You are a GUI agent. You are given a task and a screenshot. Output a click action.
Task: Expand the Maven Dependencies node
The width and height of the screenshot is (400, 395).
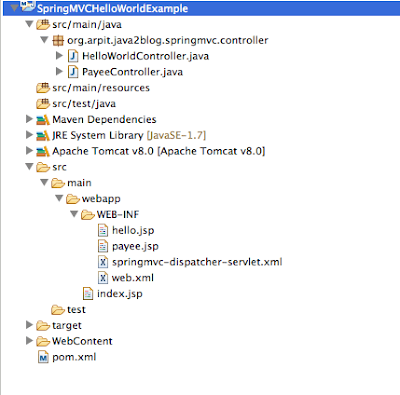click(29, 119)
